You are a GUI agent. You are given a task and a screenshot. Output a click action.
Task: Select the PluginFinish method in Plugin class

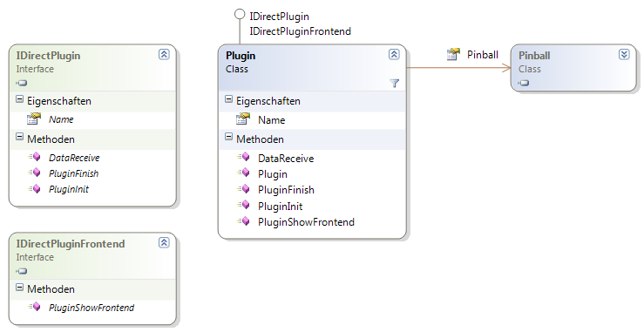point(286,190)
